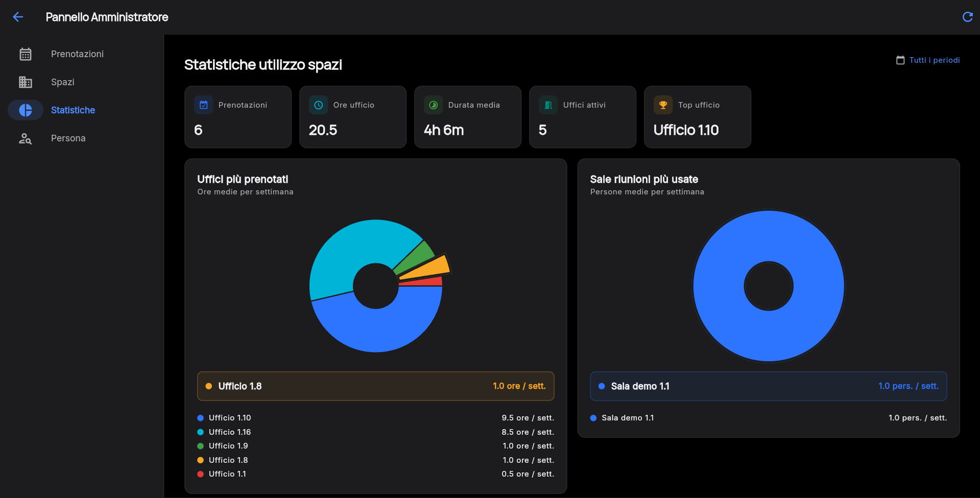Click the Top ufficio trophy icon

click(x=663, y=105)
